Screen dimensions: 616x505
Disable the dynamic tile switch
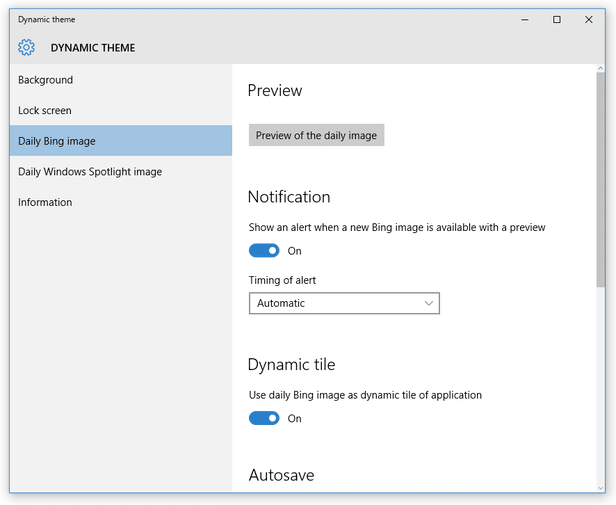(x=264, y=418)
